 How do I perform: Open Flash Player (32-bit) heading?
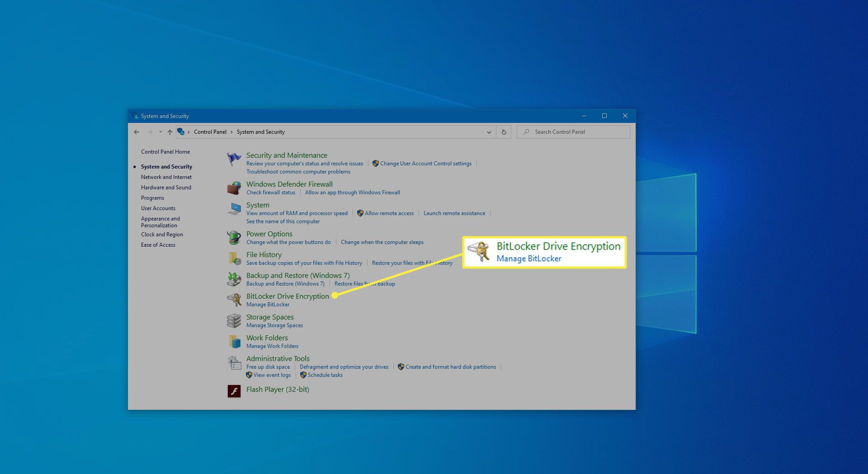[278, 390]
